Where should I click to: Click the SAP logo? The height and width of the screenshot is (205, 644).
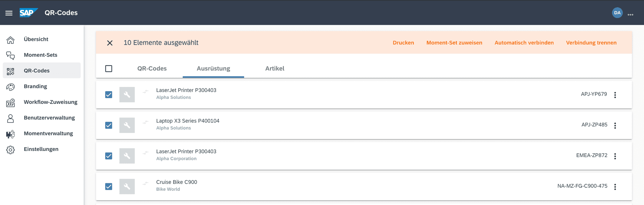[29, 13]
